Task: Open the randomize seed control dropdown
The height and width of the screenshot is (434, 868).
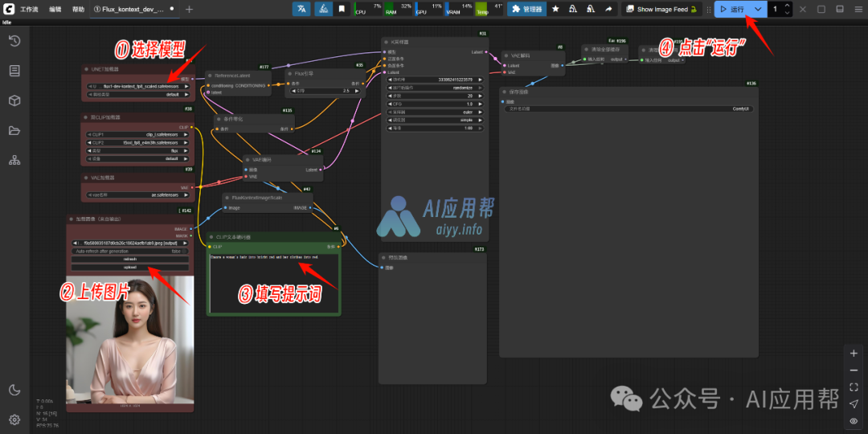Action: [435, 88]
